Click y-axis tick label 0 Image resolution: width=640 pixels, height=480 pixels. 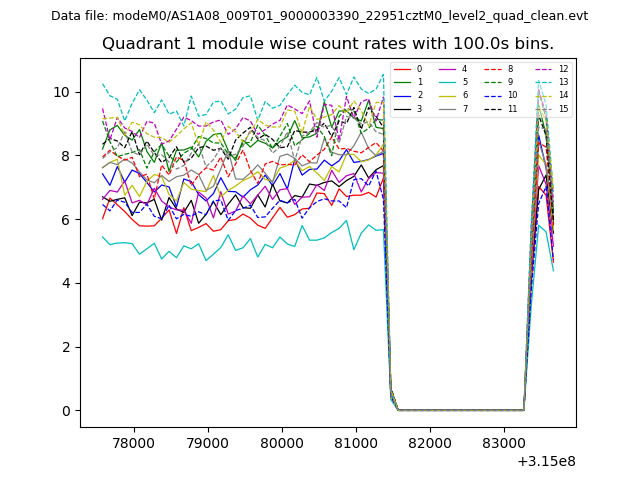click(x=67, y=411)
